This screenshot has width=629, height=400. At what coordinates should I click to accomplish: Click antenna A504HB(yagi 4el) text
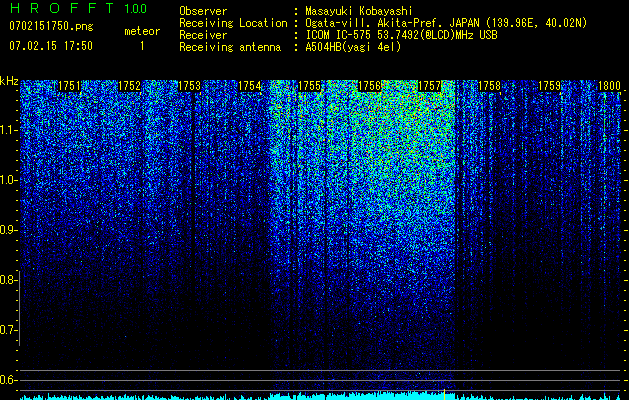pyautogui.click(x=353, y=47)
